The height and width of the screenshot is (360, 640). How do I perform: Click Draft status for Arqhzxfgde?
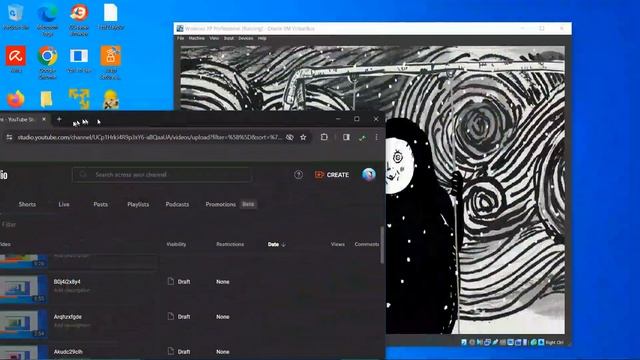click(179, 317)
